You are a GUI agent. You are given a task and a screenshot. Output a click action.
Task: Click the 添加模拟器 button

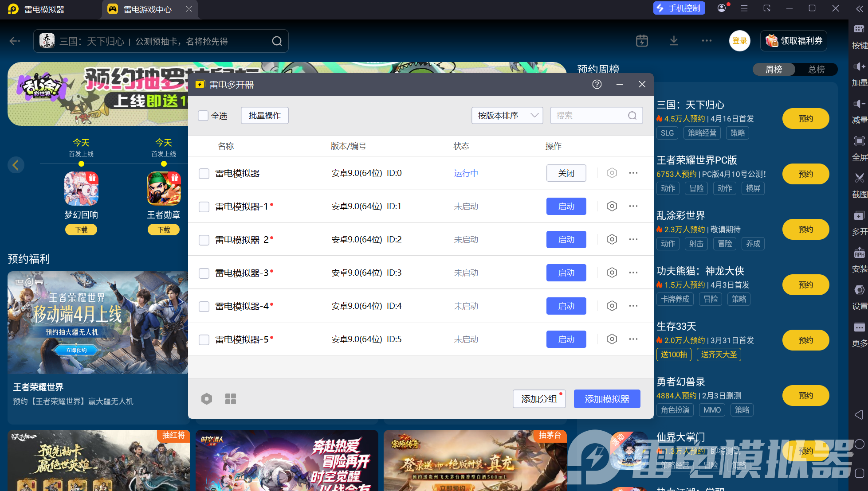coord(607,399)
